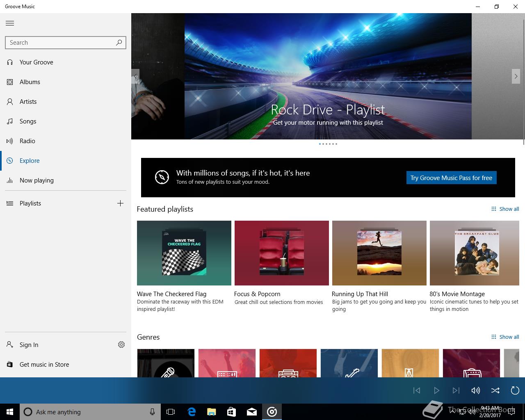Show all Featured playlists
525x420 pixels.
tap(505, 209)
